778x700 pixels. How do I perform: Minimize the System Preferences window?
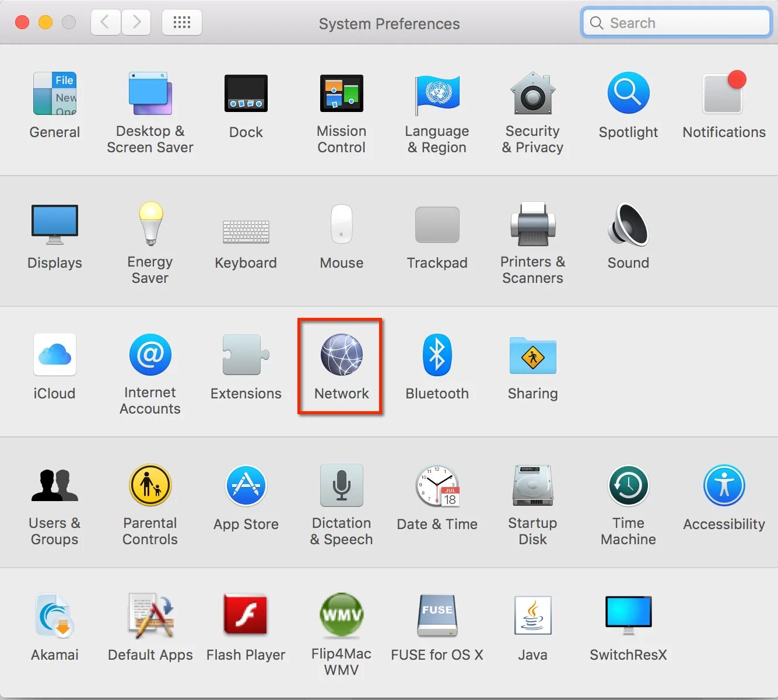[x=45, y=22]
